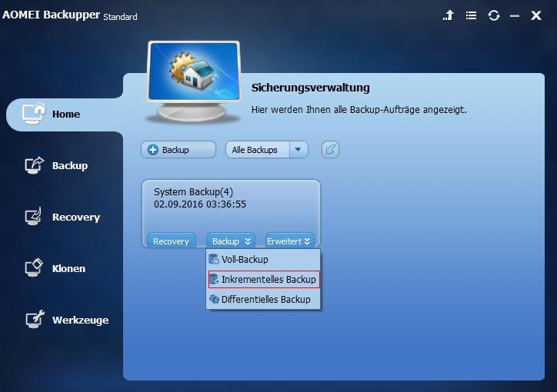The image size is (557, 392).
Task: Click the Voll-Backup database icon
Action: (x=214, y=259)
